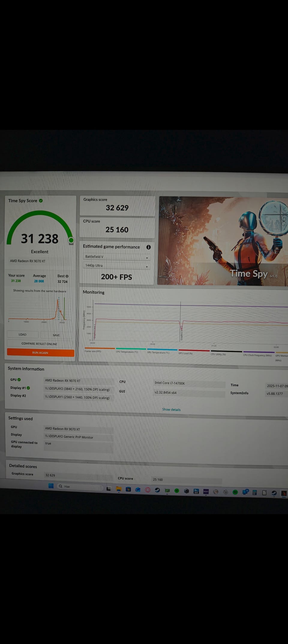This screenshot has width=288, height=644.
Task: Click AMD Radeon RX 9070 XT under the gauge
Action: click(x=28, y=261)
